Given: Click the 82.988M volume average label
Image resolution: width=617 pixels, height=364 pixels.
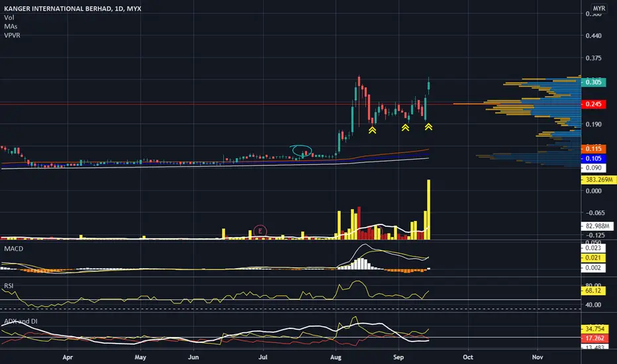Looking at the screenshot, I should tap(597, 226).
